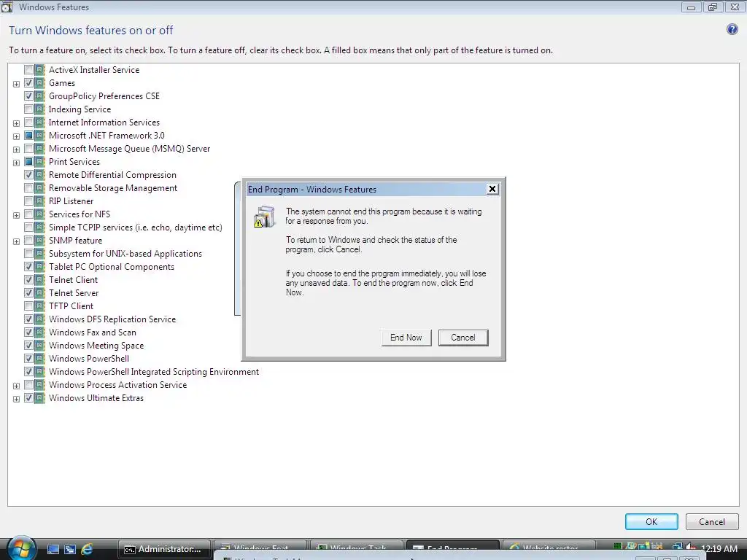
Task: Click the Internet Information Services feature icon
Action: [x=40, y=122]
